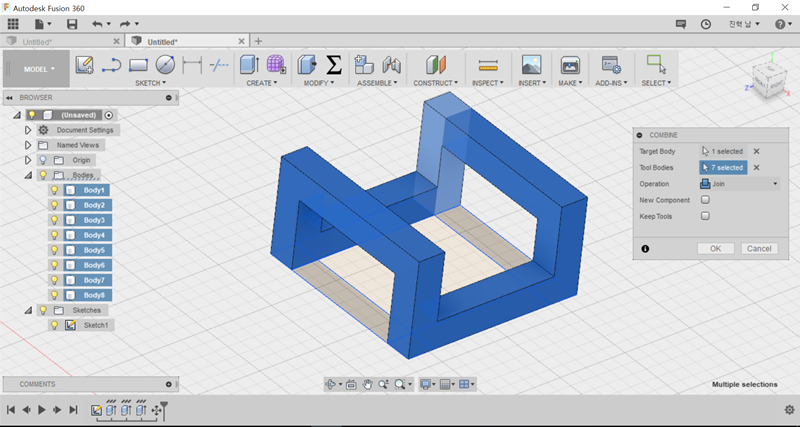
Task: Select the New Component tool
Action: click(364, 65)
